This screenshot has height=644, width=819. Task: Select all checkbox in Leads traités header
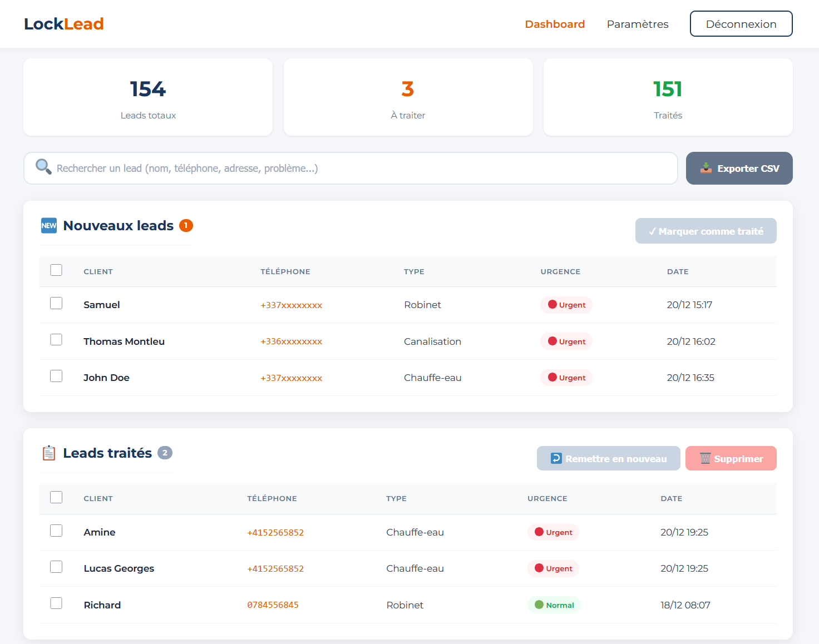tap(56, 497)
